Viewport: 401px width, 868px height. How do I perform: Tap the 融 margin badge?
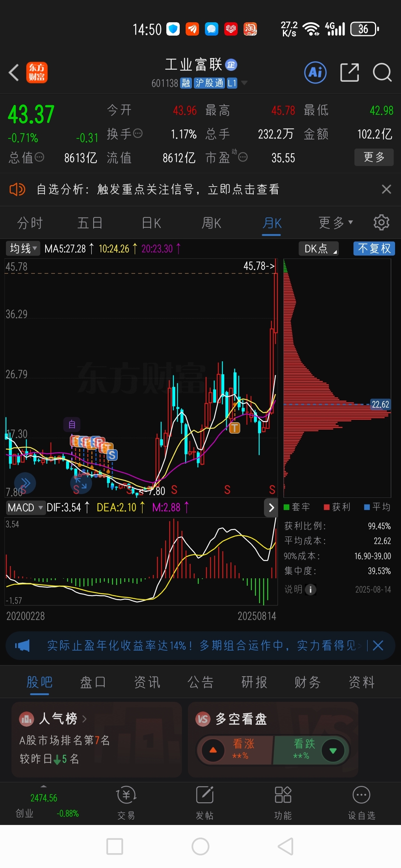[x=186, y=83]
